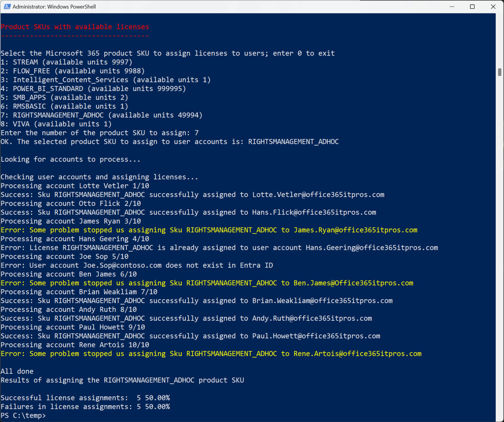Click the yellow error line for James.Ryan
Viewport: 504px width, 422px height.
pyautogui.click(x=209, y=230)
